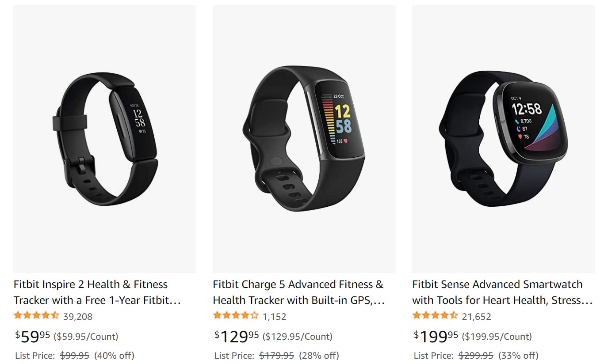Open star rating for Fitbit Inspire 2
This screenshot has width=604, height=364.
[36, 316]
